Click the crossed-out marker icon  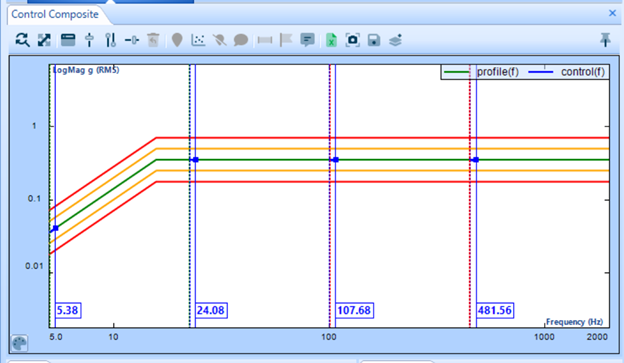(220, 40)
